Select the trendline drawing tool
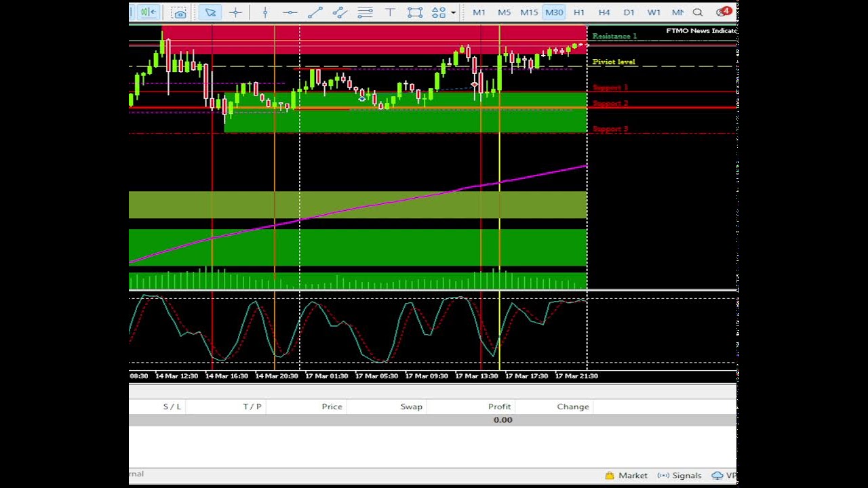Viewport: 868px width, 488px height. click(315, 12)
